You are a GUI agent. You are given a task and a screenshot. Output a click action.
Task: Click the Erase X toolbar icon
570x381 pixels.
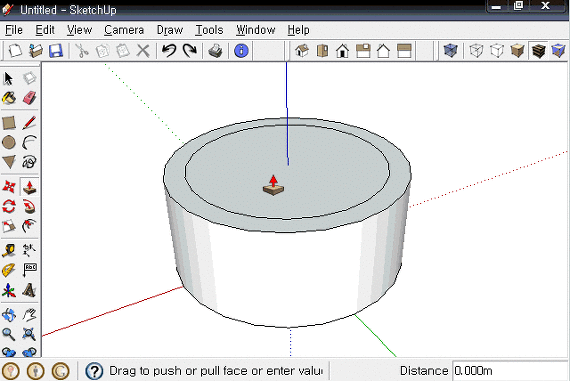click(x=143, y=51)
